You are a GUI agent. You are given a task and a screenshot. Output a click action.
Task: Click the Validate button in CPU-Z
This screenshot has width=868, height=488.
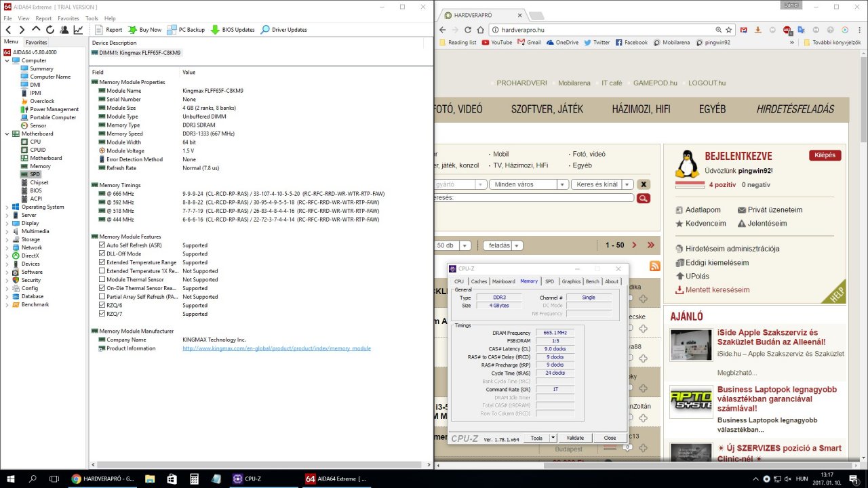(x=575, y=438)
